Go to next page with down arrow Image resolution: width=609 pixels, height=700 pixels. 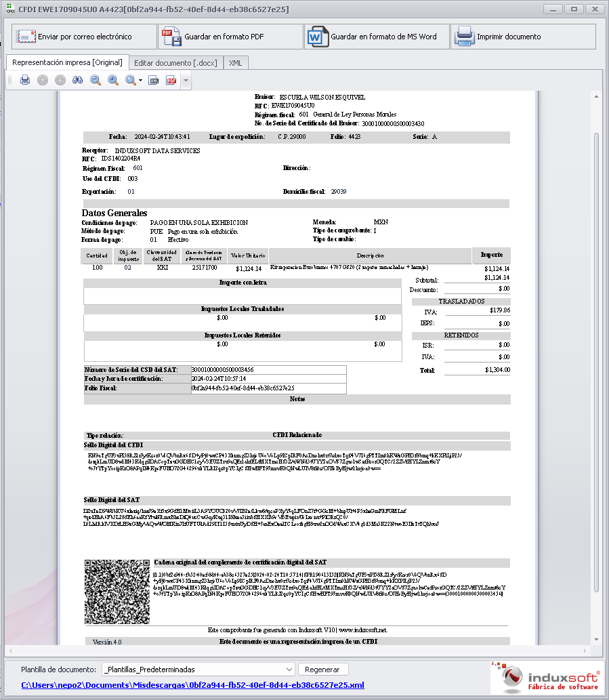60,80
